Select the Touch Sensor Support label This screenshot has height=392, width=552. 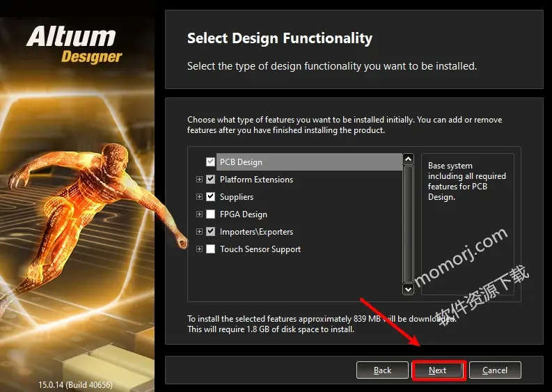(260, 249)
